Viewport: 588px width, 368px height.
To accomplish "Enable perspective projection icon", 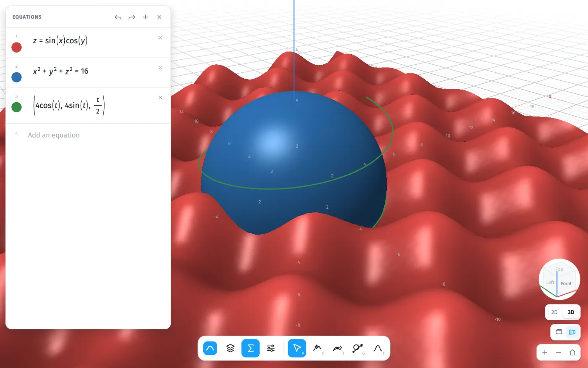I will coord(572,332).
